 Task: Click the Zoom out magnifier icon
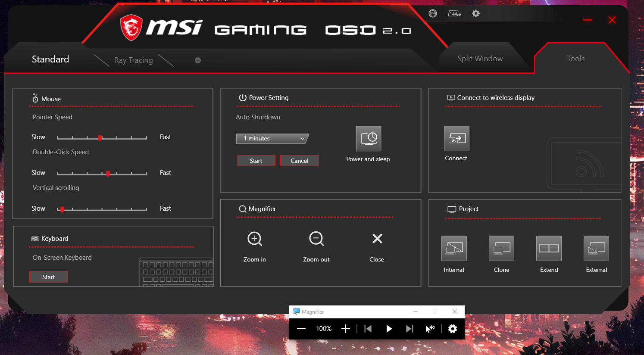[x=316, y=239]
